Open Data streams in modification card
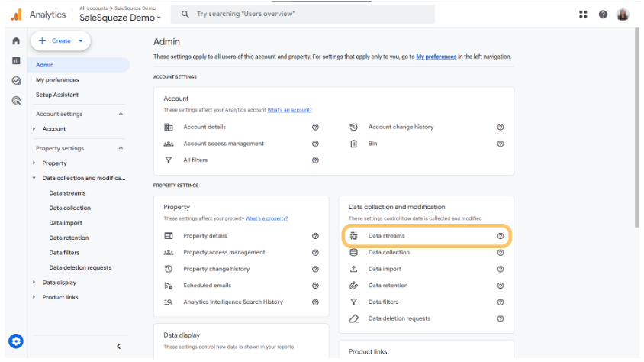The image size is (644, 362). click(387, 236)
